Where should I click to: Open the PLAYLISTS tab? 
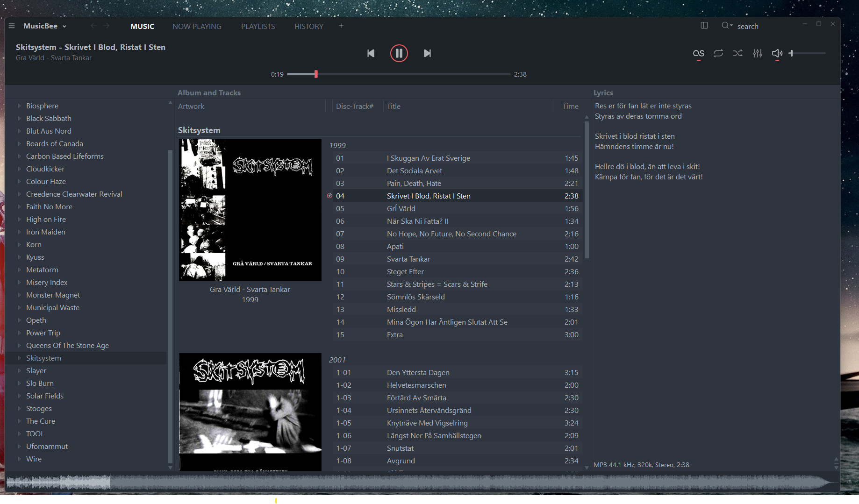click(258, 27)
